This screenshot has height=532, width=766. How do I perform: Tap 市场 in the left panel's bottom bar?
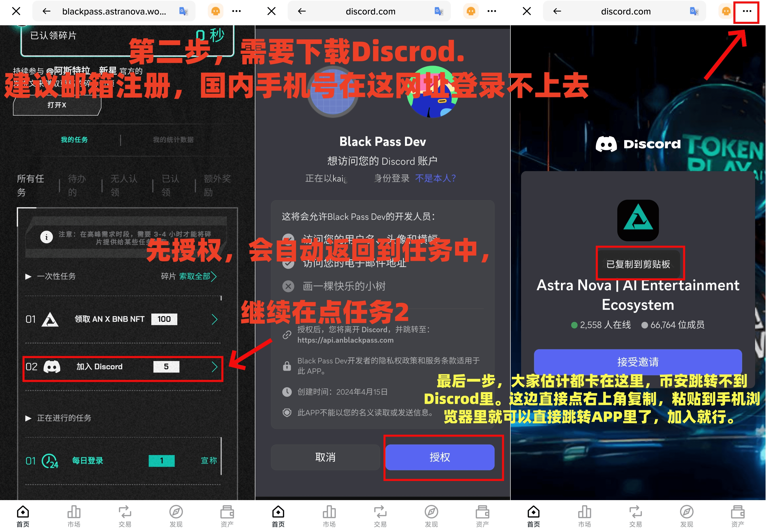74,516
